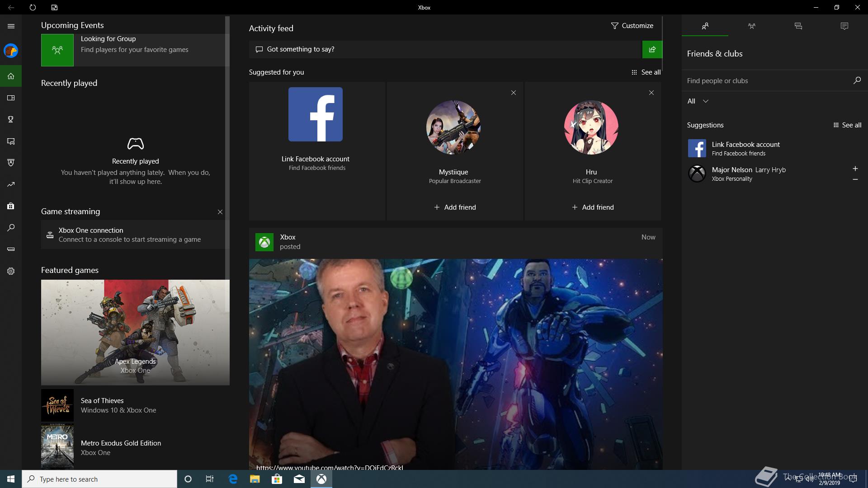Click Hru profile picture
Viewport: 868px width, 488px height.
click(x=591, y=127)
